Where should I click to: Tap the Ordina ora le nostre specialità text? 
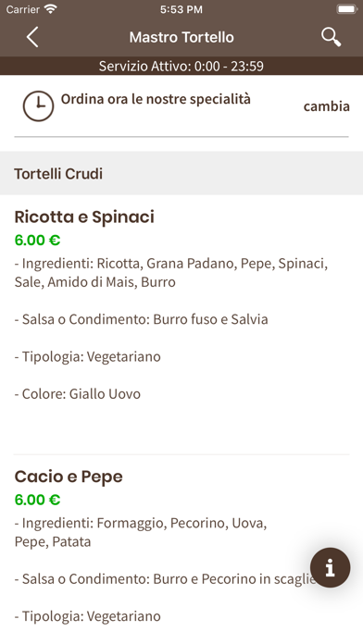point(156,99)
